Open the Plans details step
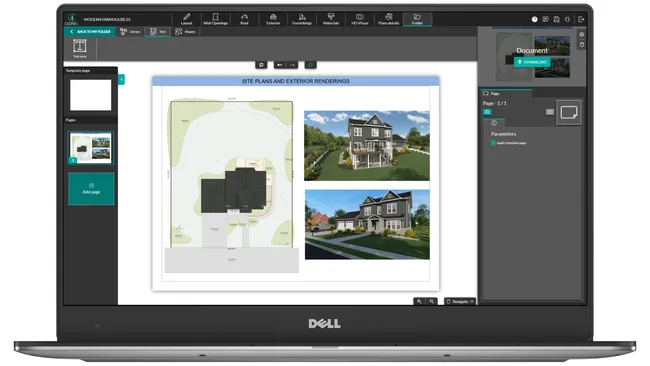650x366 pixels. pyautogui.click(x=388, y=19)
